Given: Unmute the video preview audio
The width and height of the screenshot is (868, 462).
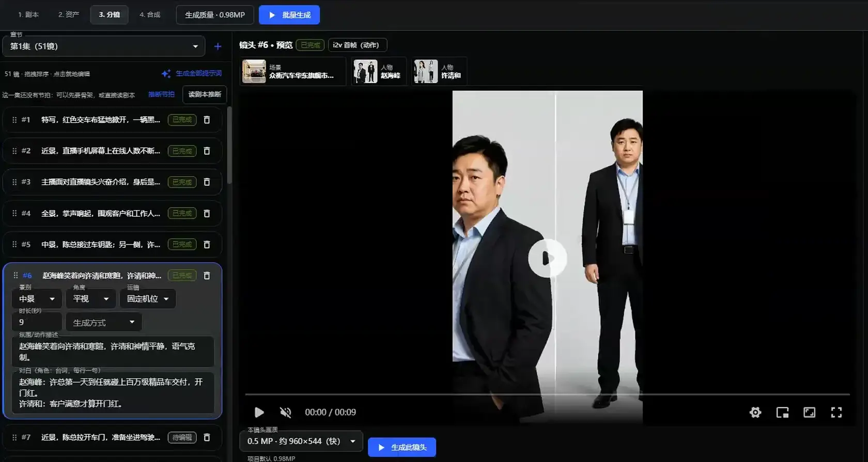Looking at the screenshot, I should (285, 412).
